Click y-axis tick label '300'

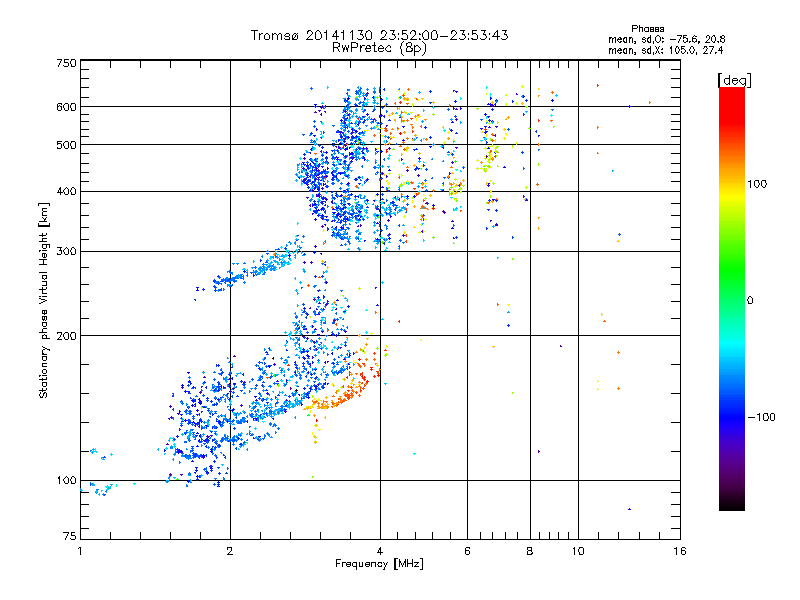66,251
